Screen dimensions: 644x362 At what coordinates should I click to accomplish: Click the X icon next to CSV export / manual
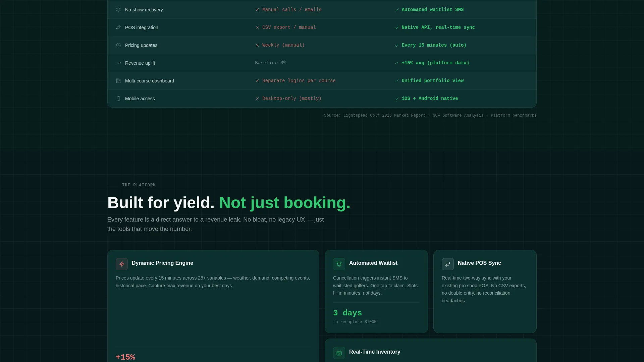click(x=257, y=27)
